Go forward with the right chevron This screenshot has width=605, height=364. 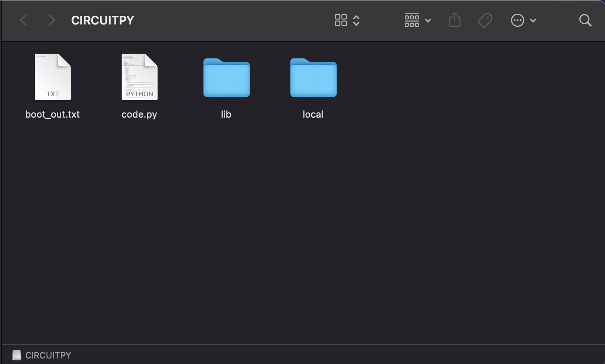(51, 20)
